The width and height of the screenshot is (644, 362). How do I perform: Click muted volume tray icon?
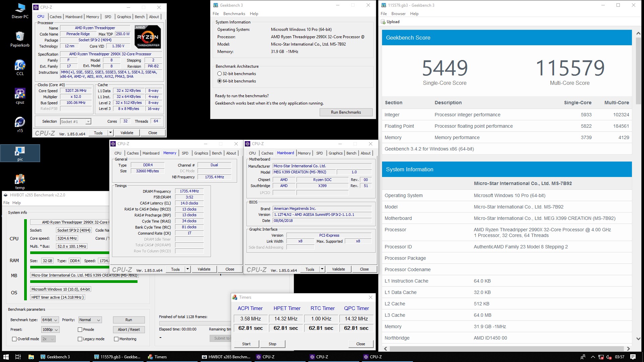tap(609, 357)
